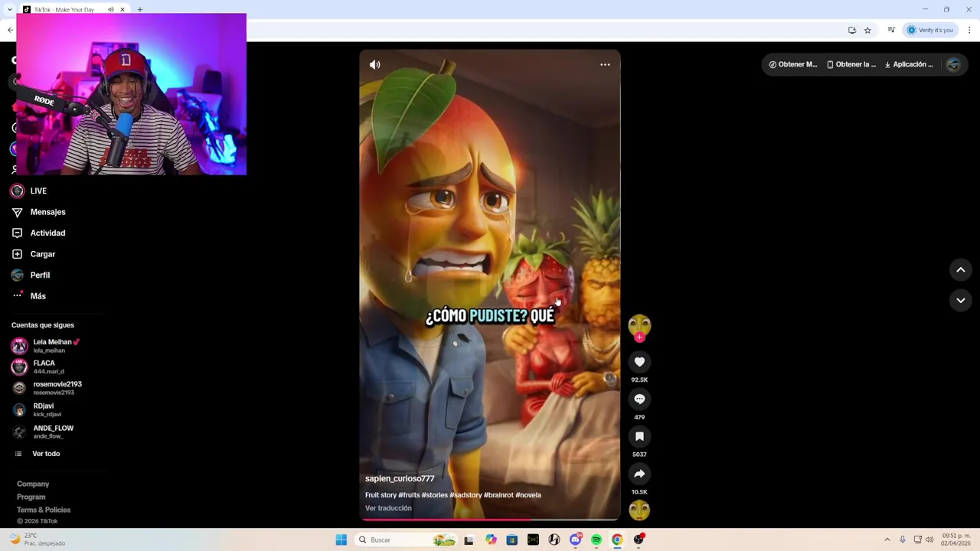Mute the tab using the speaker icon
This screenshot has height=551, width=980.
110,10
